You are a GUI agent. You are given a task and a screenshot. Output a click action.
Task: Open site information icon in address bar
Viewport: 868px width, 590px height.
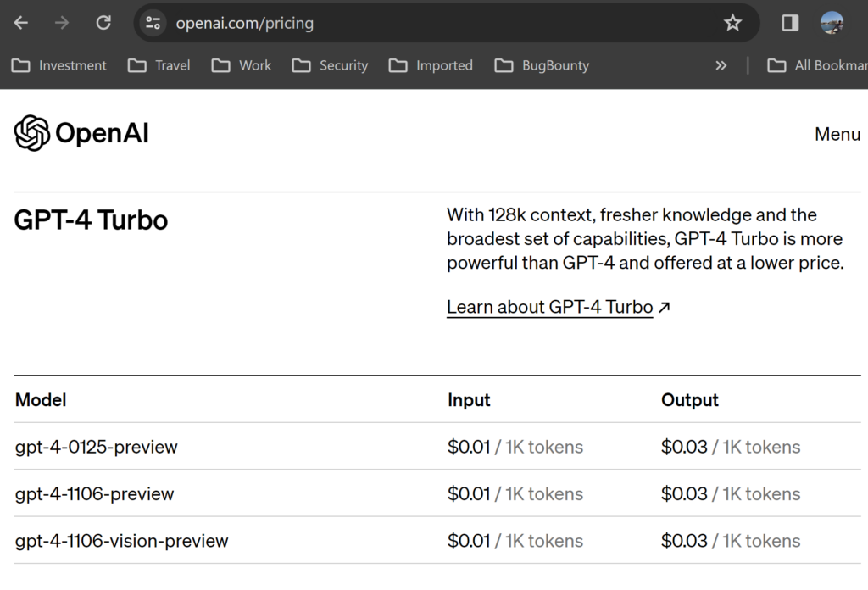[x=153, y=23]
